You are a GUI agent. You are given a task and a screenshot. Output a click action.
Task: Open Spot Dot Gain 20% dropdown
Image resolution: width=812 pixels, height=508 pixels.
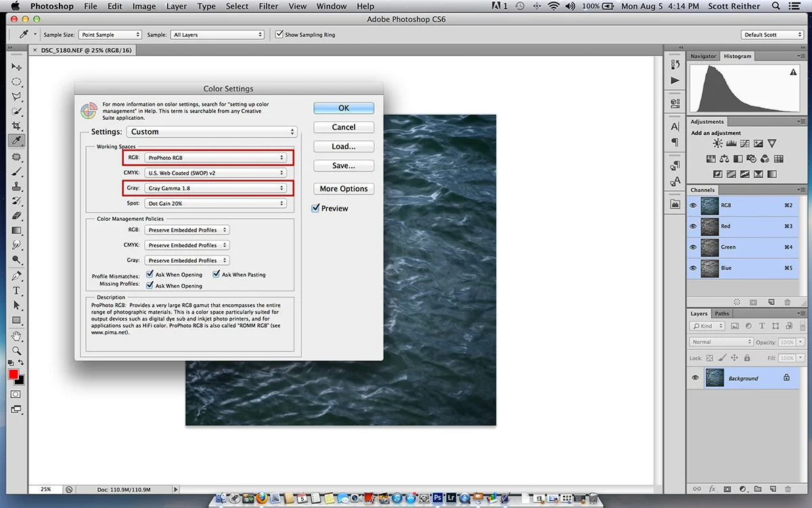click(216, 203)
